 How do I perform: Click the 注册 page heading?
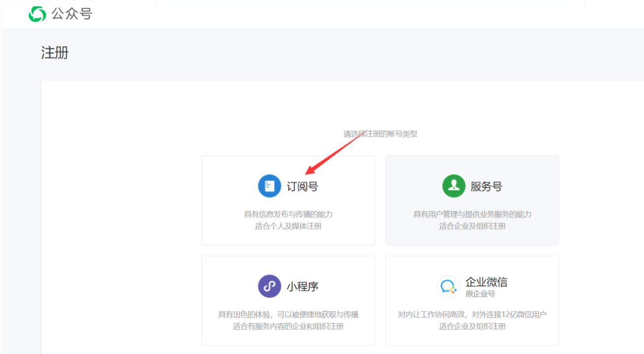pyautogui.click(x=55, y=53)
